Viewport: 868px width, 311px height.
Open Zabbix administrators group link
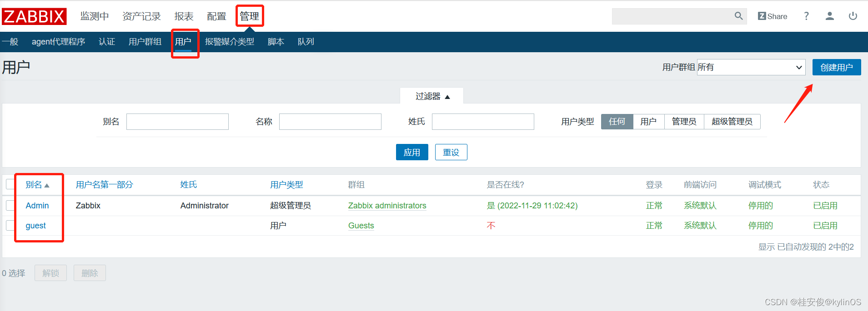click(x=387, y=206)
